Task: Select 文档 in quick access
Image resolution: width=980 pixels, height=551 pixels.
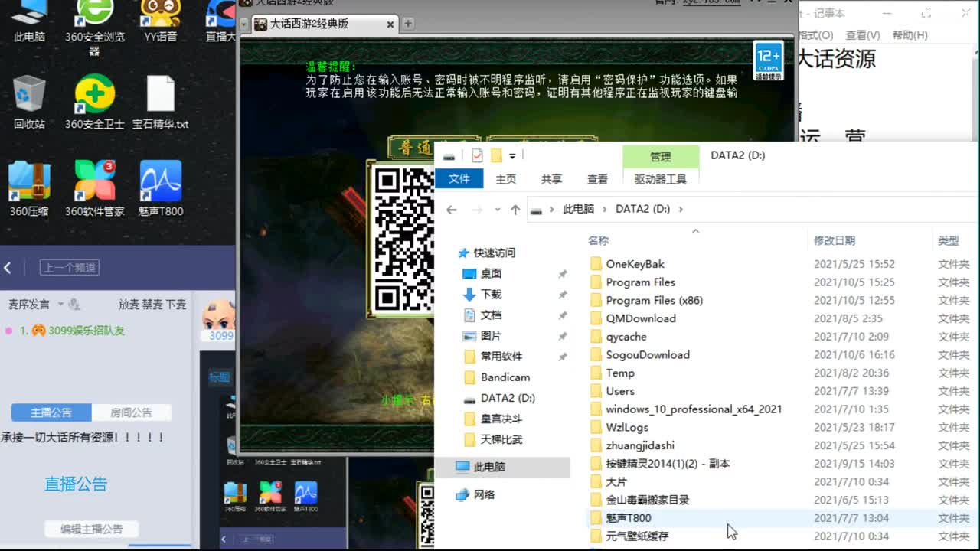Action: [482, 315]
